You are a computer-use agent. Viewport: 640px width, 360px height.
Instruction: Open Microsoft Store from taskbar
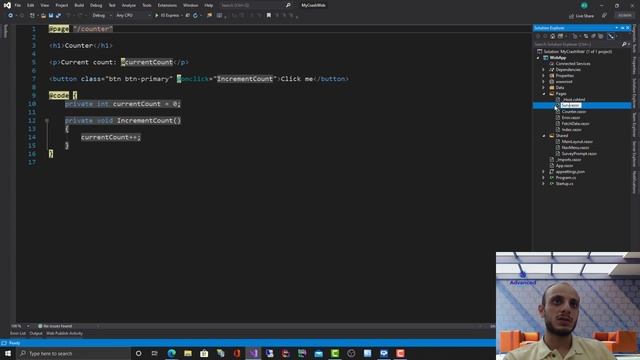tap(204, 353)
